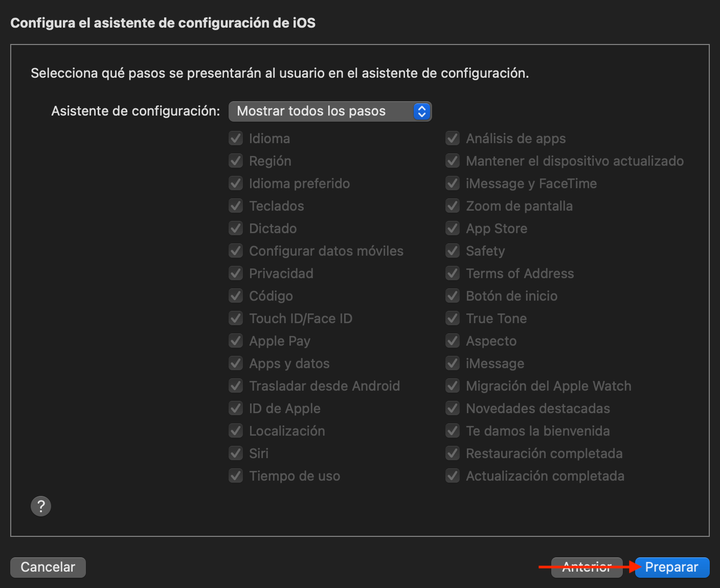Toggle the Siri checkbox
The image size is (720, 588).
coord(236,454)
